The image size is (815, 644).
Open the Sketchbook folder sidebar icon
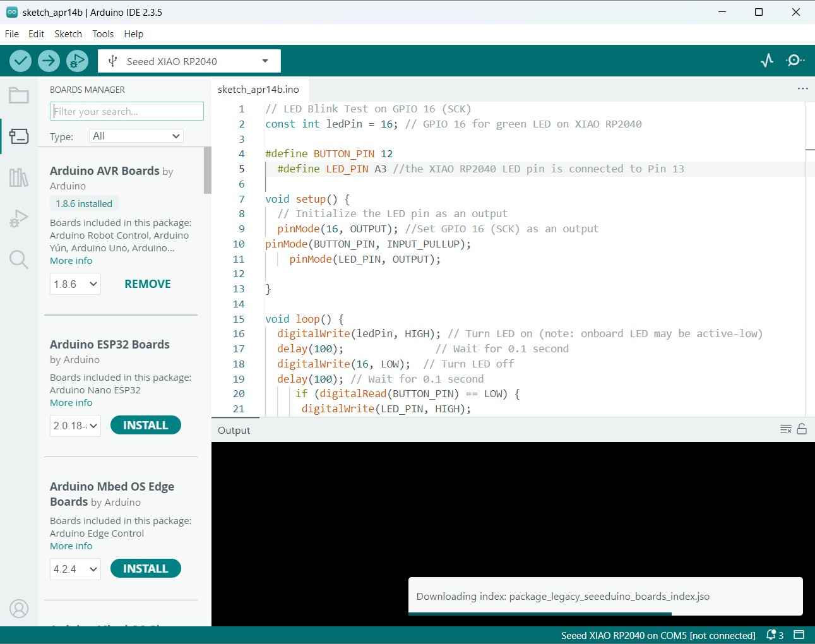tap(19, 95)
